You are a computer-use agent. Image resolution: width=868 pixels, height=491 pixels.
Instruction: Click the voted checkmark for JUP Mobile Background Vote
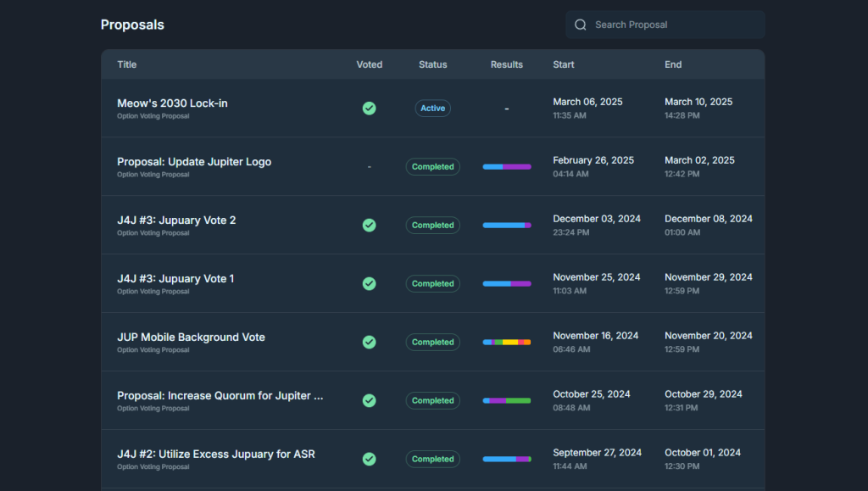coord(369,342)
